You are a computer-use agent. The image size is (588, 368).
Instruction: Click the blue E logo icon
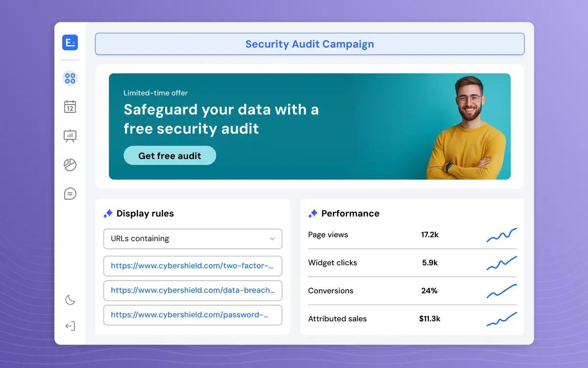(70, 43)
